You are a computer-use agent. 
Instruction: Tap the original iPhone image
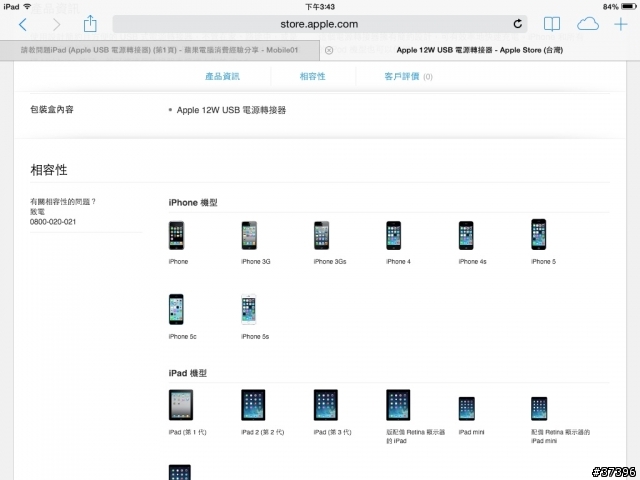click(176, 236)
